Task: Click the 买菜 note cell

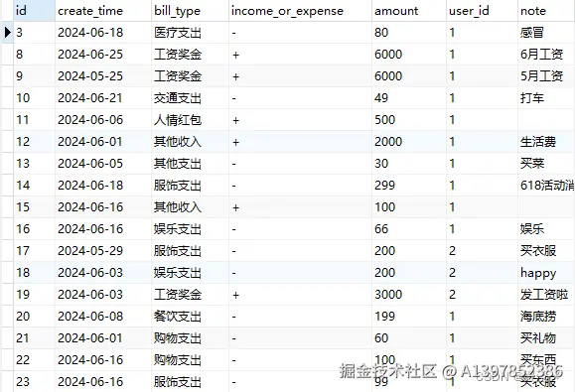Action: click(546, 164)
